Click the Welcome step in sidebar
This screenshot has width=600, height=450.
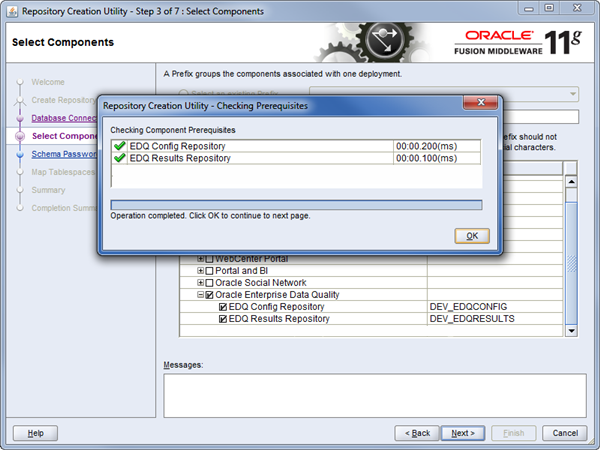[x=48, y=82]
